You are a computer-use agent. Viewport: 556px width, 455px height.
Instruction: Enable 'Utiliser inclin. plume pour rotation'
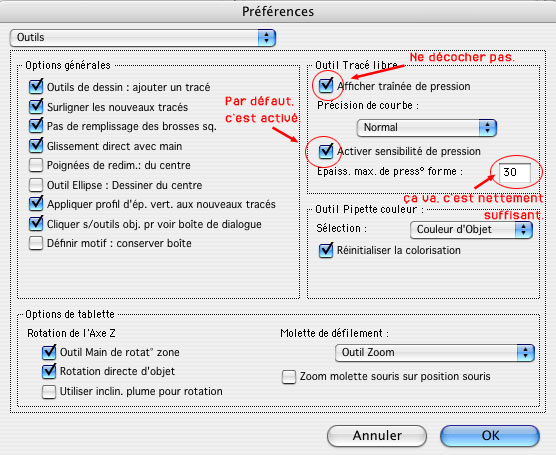(x=49, y=392)
